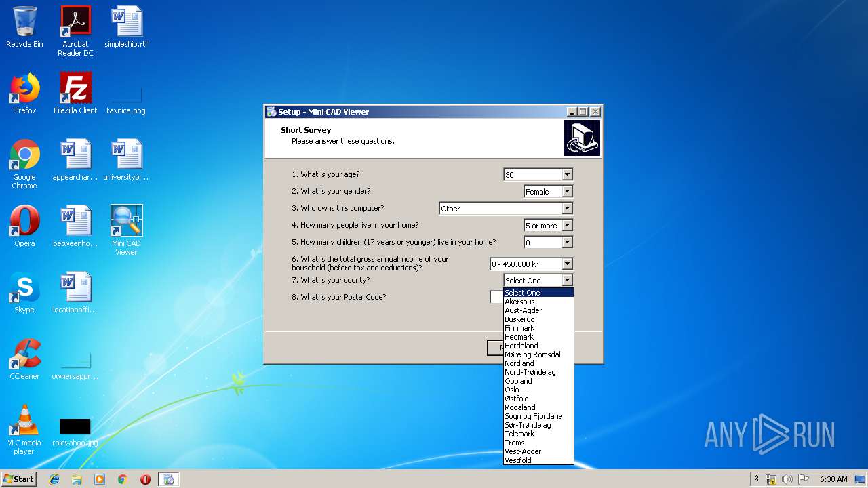Viewport: 868px width, 488px height.
Task: Open Chrome from the taskbar
Action: [123, 479]
